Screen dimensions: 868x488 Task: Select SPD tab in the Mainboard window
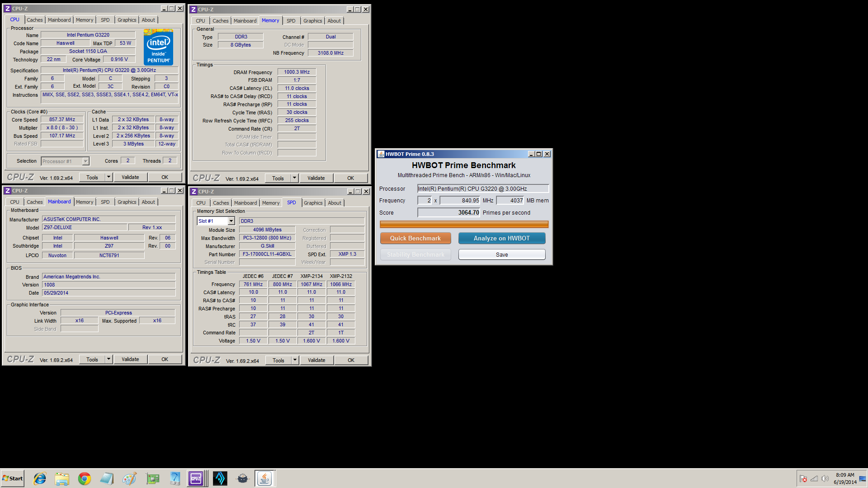click(105, 202)
